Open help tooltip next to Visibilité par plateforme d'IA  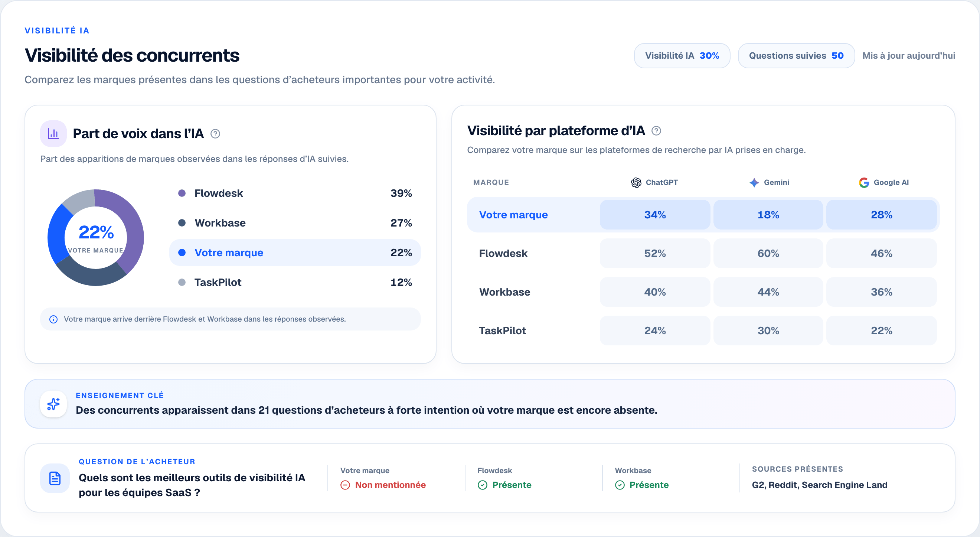click(x=656, y=131)
